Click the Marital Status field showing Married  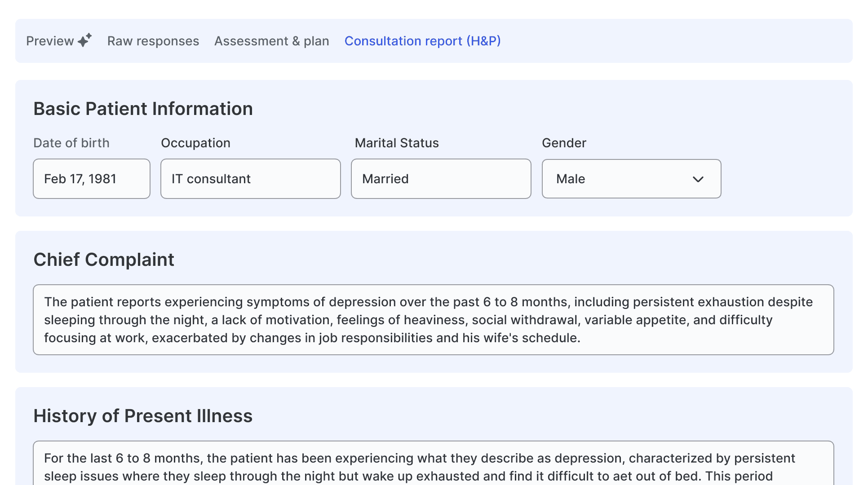441,179
